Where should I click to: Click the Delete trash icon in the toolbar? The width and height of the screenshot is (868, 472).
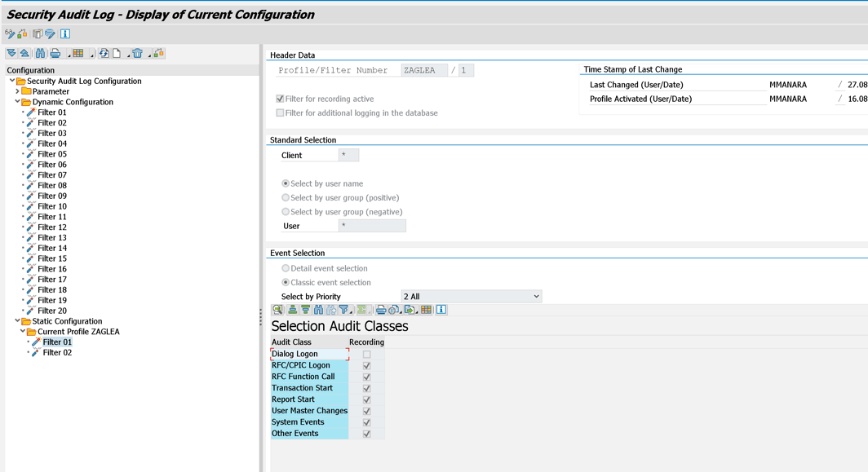(137, 52)
